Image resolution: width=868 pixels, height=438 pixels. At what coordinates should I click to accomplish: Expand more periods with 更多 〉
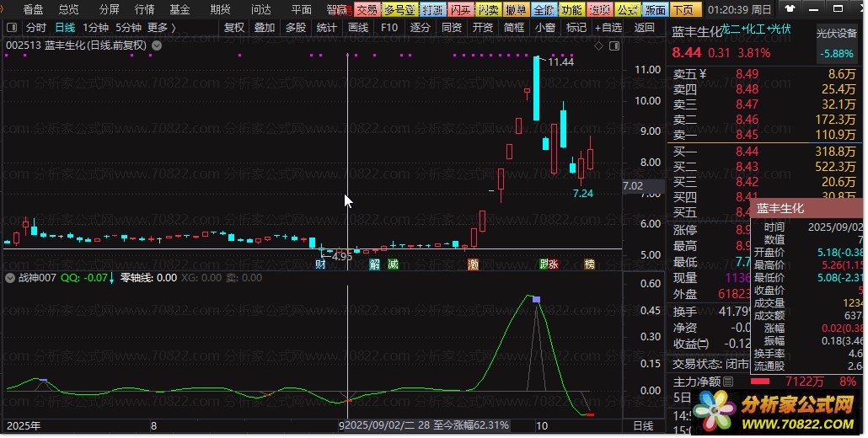coord(162,28)
